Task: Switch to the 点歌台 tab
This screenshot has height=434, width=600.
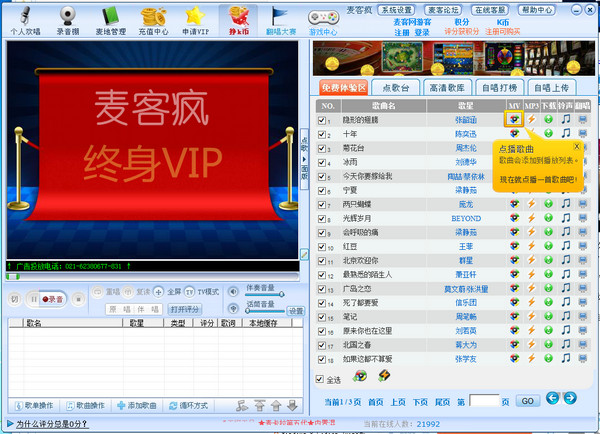Action: point(396,88)
